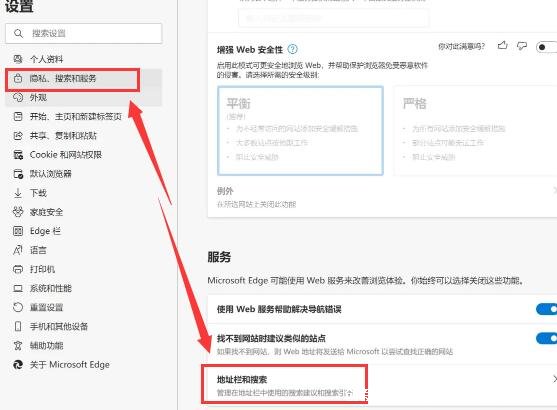
Task: Click the faded input box above Web 安全性
Action: [334, 18]
